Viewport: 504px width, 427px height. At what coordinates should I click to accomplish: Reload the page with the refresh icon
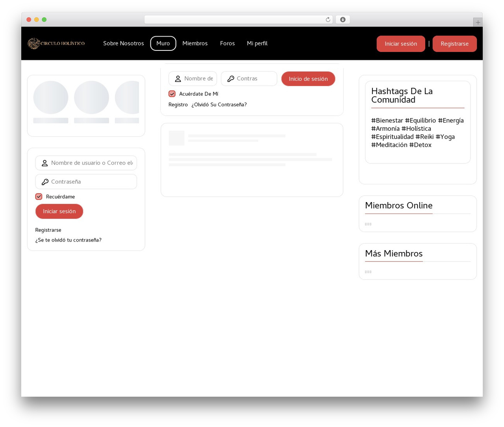328,20
